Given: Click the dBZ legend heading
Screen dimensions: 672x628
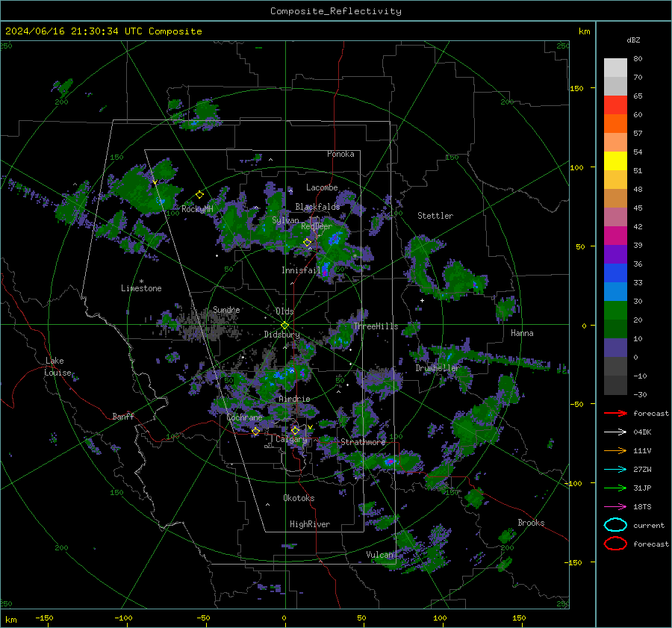Looking at the screenshot, I should pyautogui.click(x=633, y=40).
